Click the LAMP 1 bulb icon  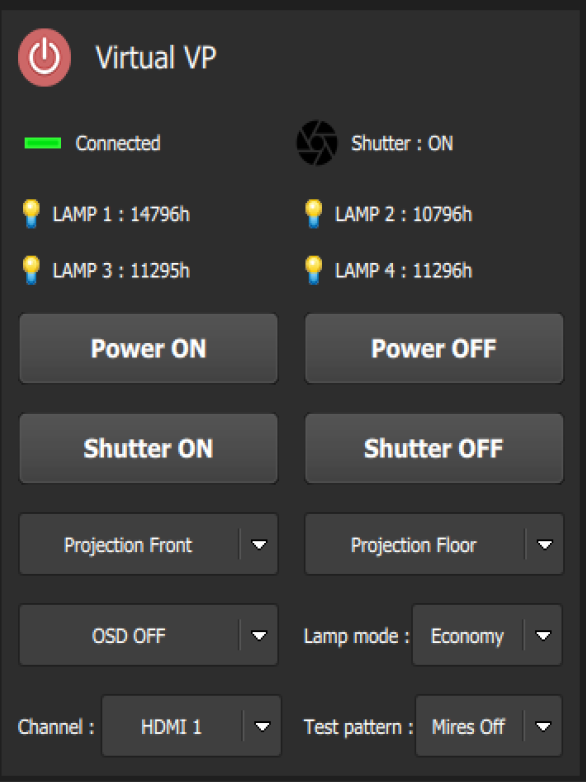(31, 214)
